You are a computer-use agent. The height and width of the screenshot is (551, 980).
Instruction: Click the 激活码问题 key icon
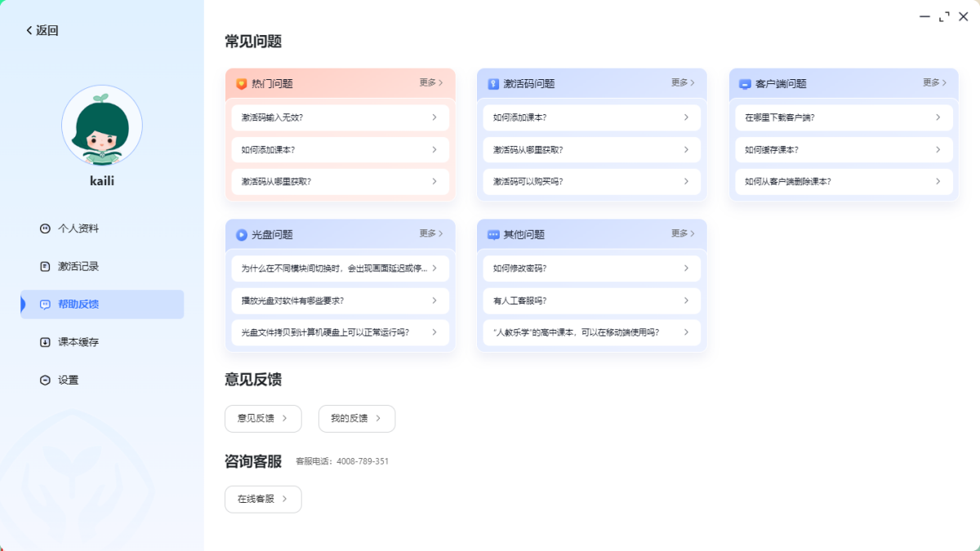pos(493,83)
